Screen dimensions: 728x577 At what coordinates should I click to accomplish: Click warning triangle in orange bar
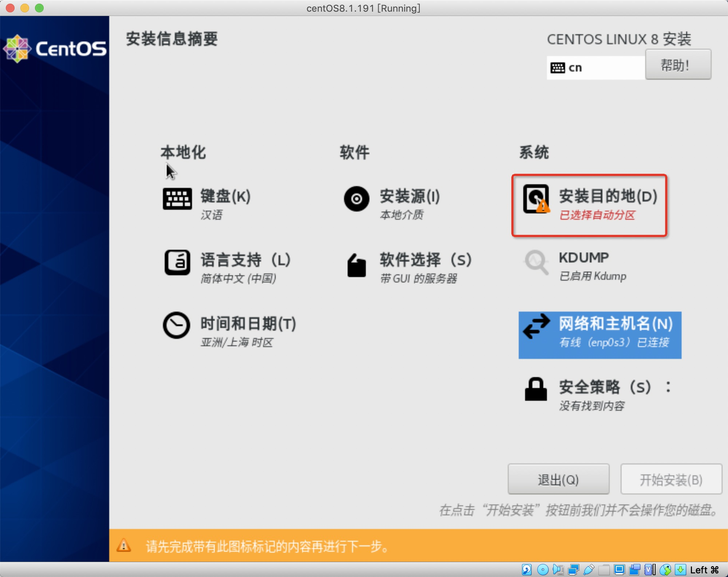[124, 546]
